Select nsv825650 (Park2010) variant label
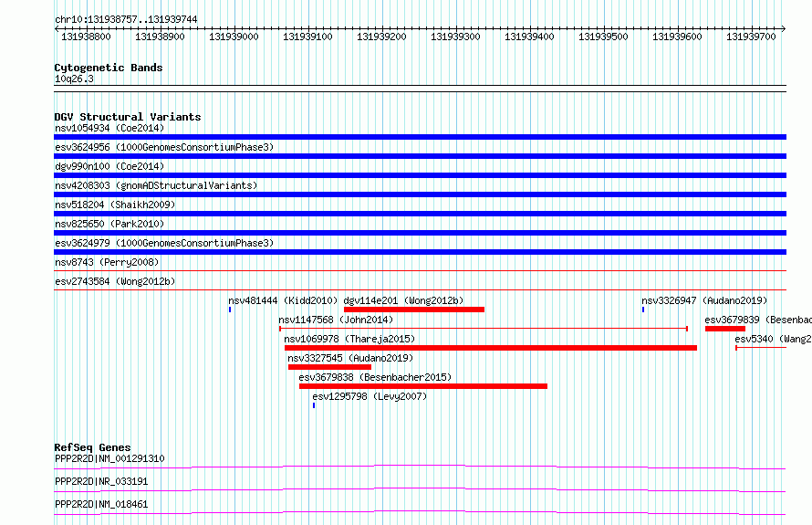812x525 pixels. (x=109, y=224)
